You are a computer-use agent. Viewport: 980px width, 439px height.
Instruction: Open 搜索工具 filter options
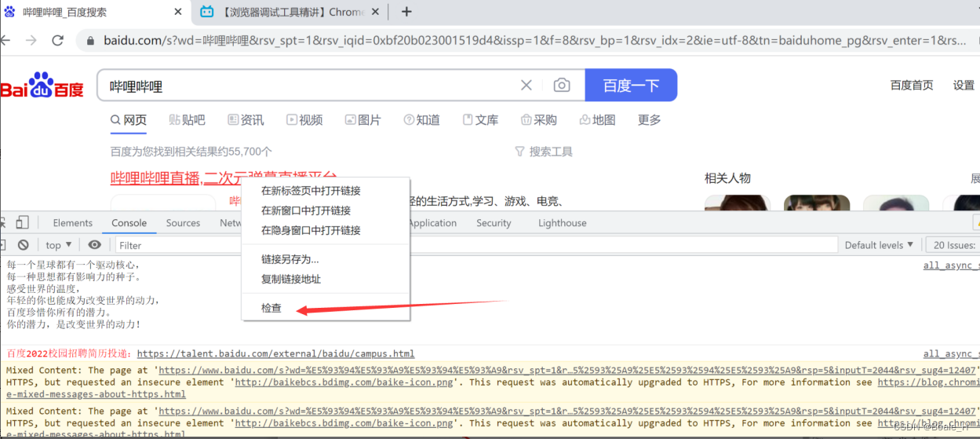(544, 152)
